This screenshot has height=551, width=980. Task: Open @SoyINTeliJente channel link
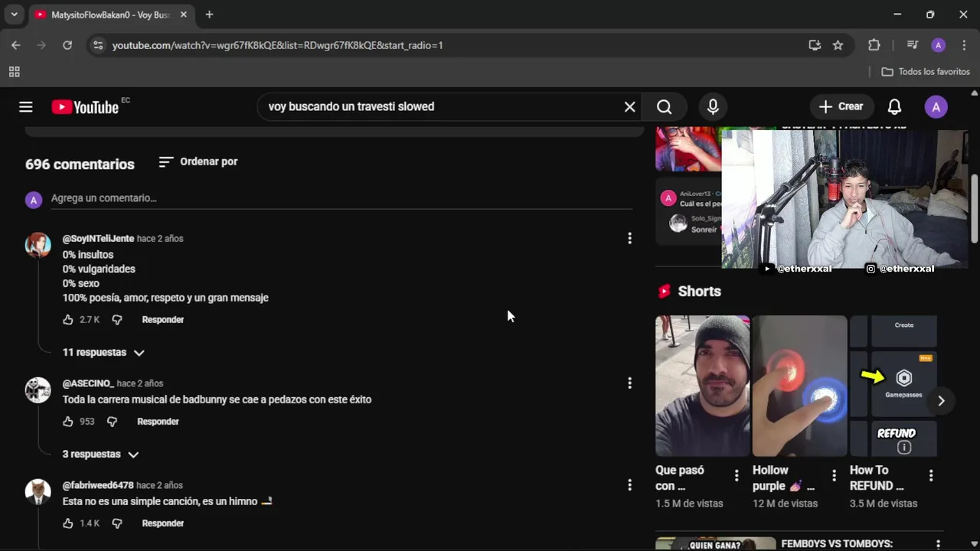tap(98, 239)
